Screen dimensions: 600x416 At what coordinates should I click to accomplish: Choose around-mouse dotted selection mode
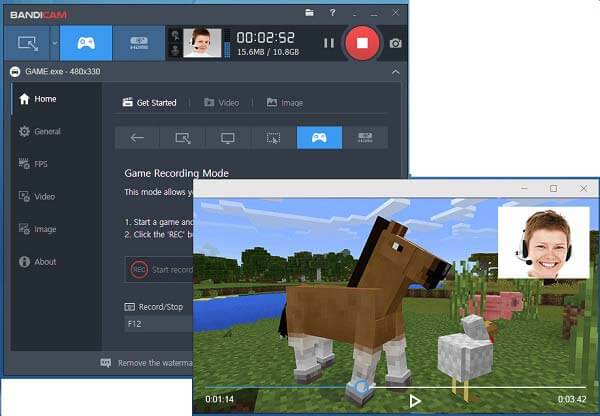(274, 137)
